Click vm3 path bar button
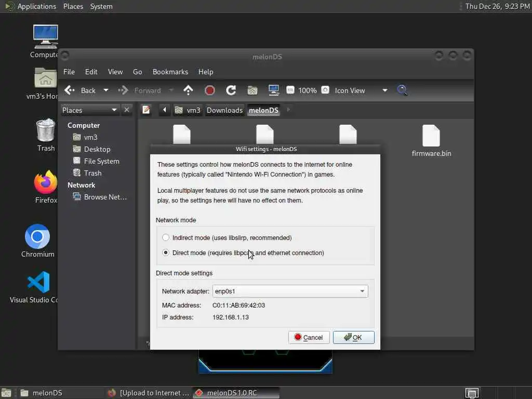 (x=187, y=110)
